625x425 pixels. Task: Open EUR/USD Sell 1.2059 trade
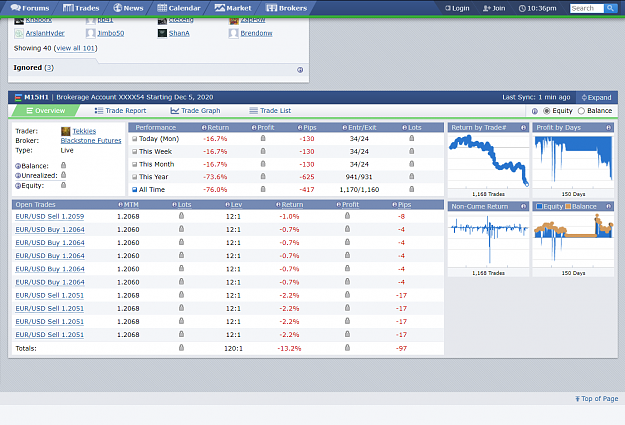[x=50, y=216]
